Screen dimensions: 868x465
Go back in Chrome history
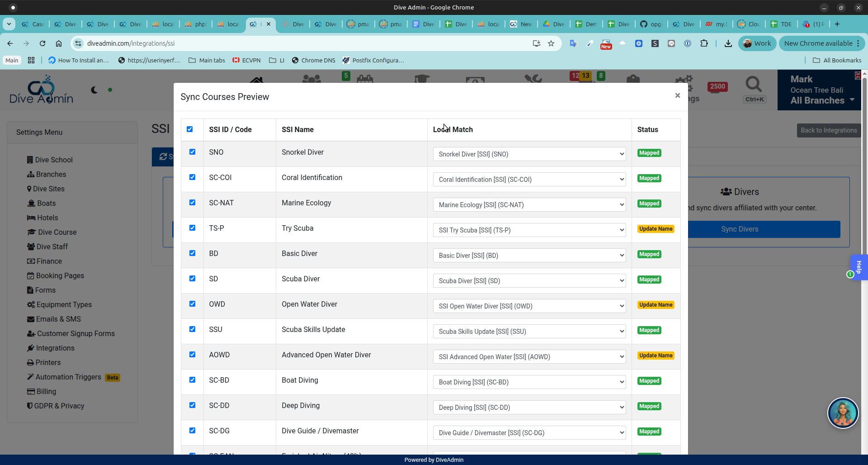click(10, 43)
